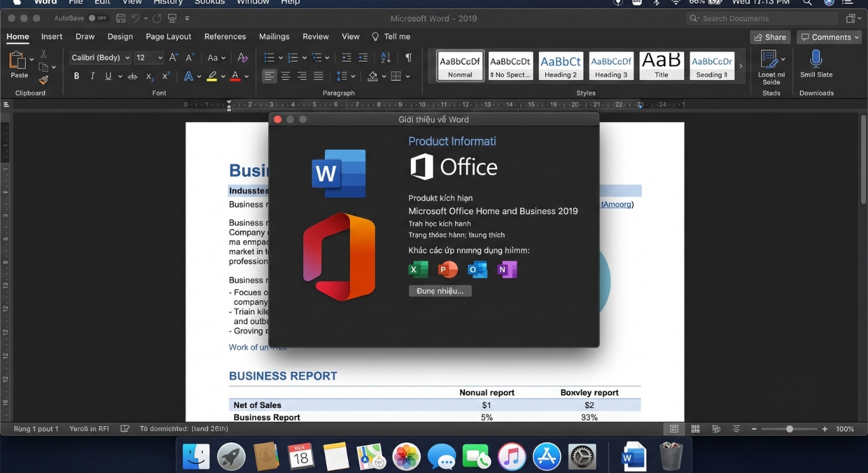The image size is (868, 473).
Task: Open the Mailings tab
Action: point(274,37)
